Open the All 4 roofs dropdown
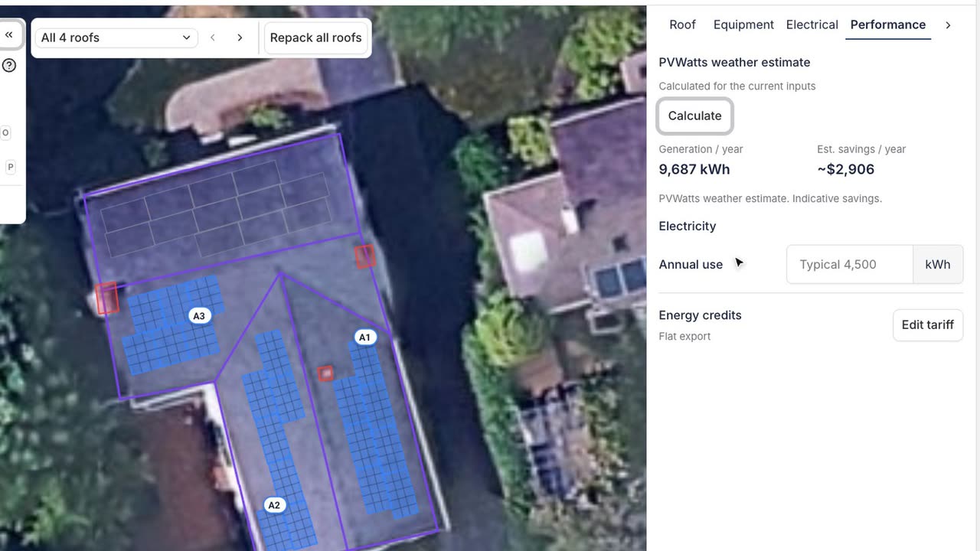The image size is (980, 551). tap(116, 37)
